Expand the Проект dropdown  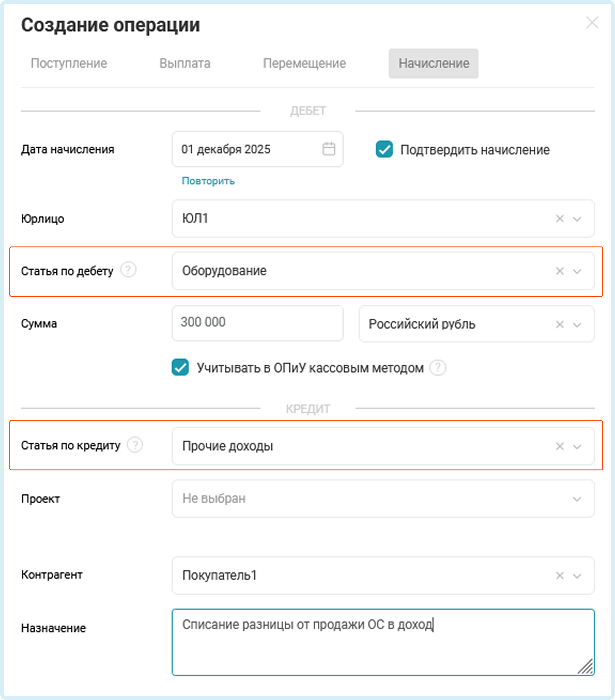(577, 499)
